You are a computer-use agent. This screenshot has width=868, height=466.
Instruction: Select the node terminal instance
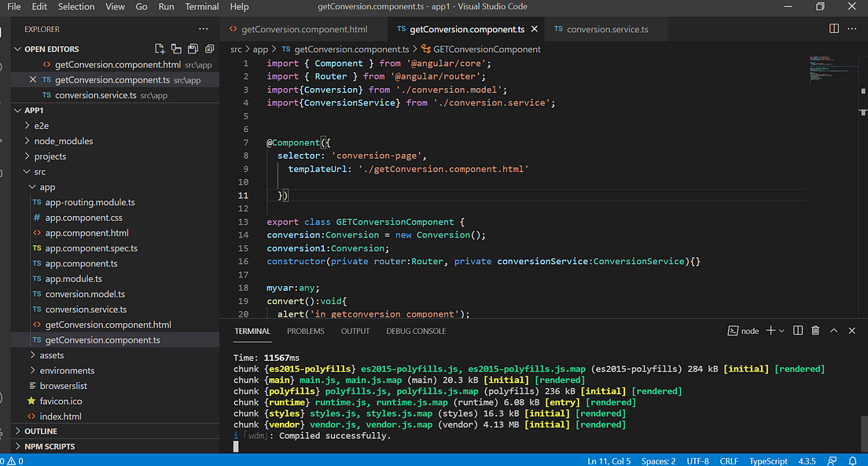coord(743,331)
